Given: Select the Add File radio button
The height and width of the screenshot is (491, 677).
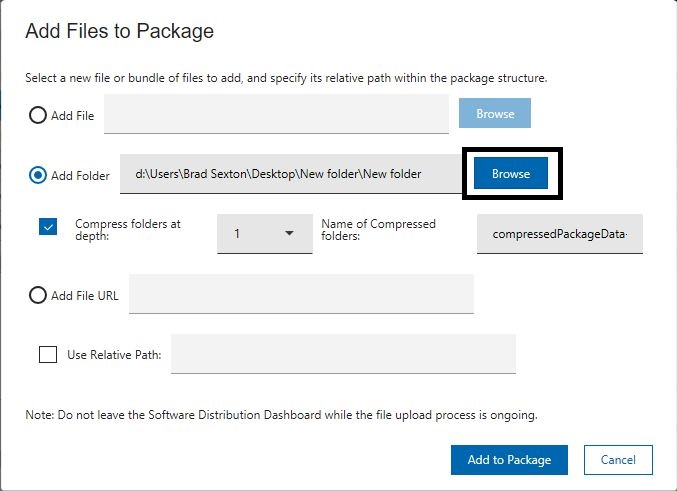Looking at the screenshot, I should (38, 115).
